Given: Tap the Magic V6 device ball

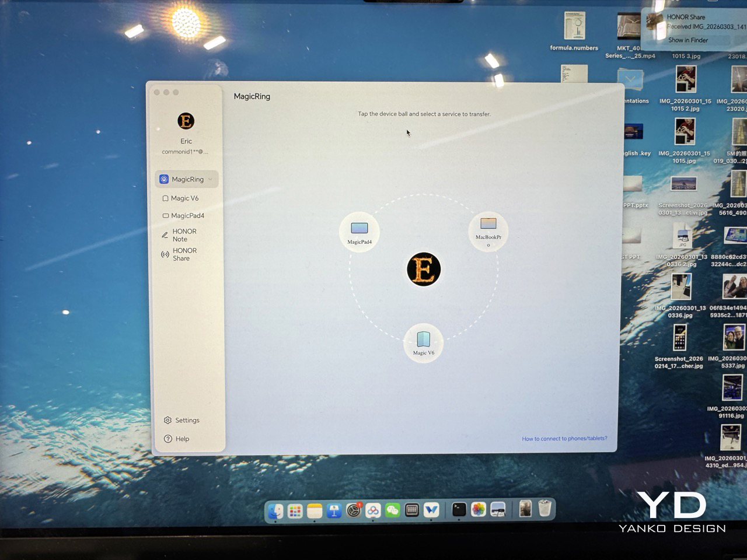Looking at the screenshot, I should [x=424, y=342].
